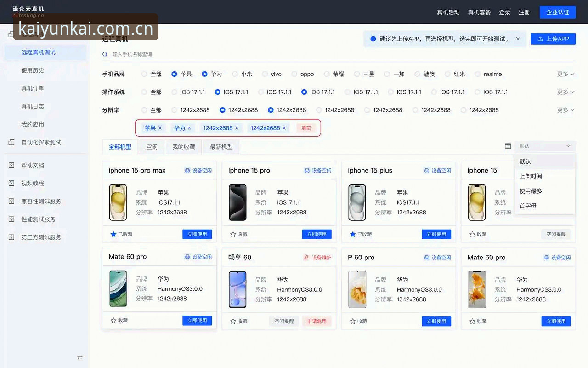Viewport: 588px width, 368px height.
Task: Click the phone name search field
Action: pos(339,54)
